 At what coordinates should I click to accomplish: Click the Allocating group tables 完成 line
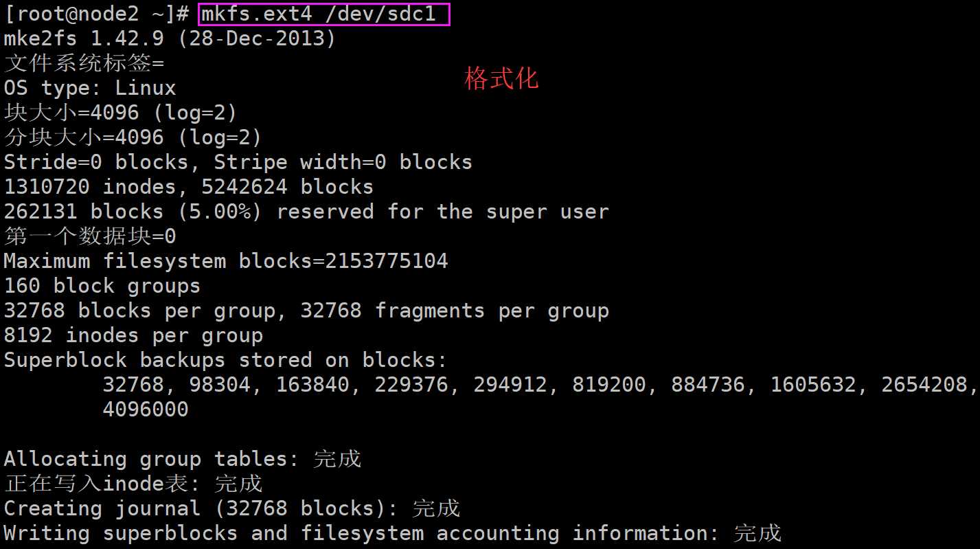click(x=183, y=459)
